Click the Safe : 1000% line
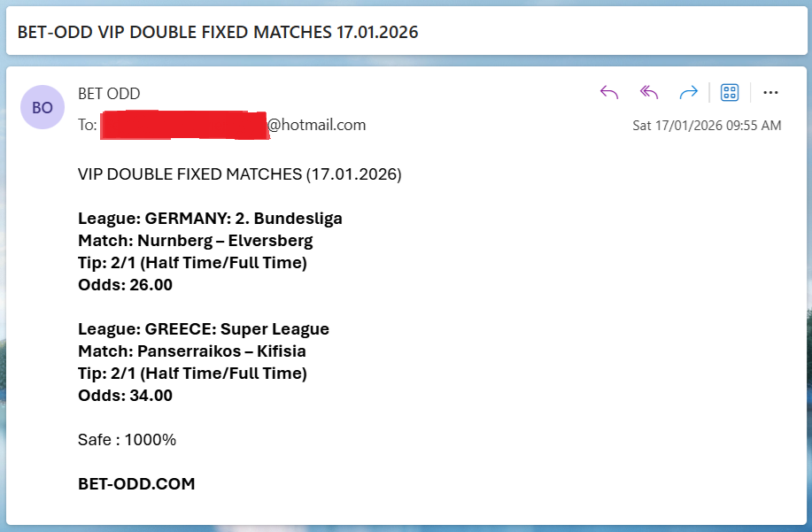The width and height of the screenshot is (812, 532). pos(127,440)
